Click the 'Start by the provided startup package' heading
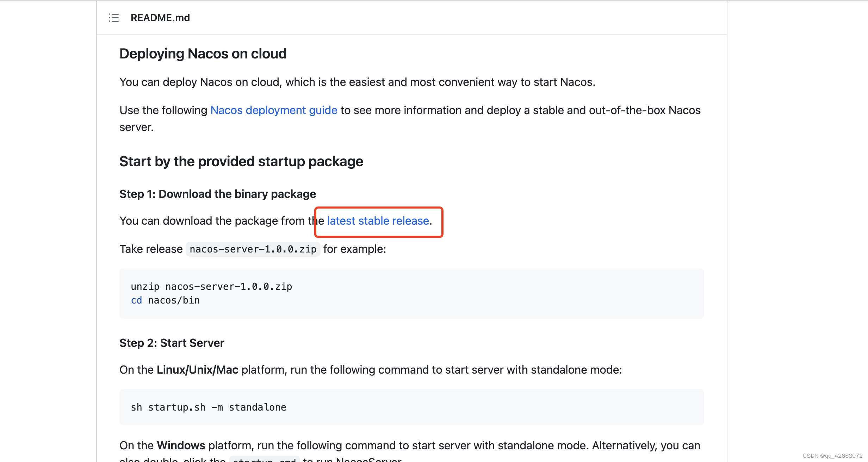The image size is (868, 462). point(241,161)
